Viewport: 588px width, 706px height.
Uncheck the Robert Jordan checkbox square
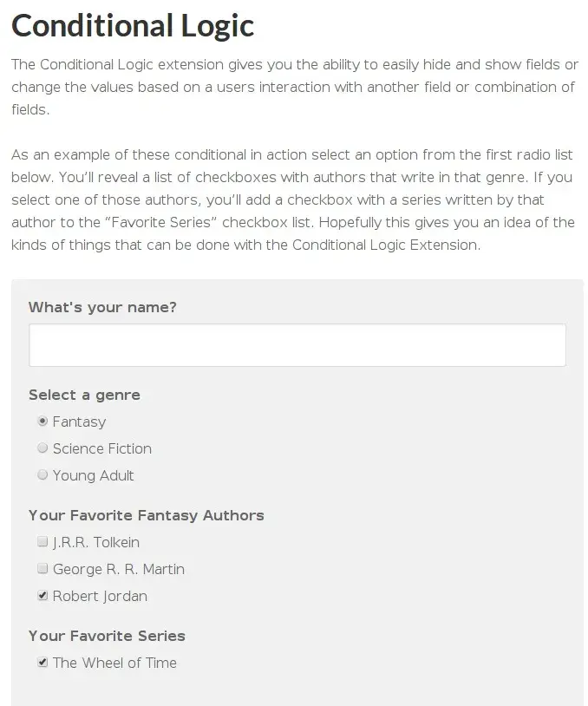(42, 595)
